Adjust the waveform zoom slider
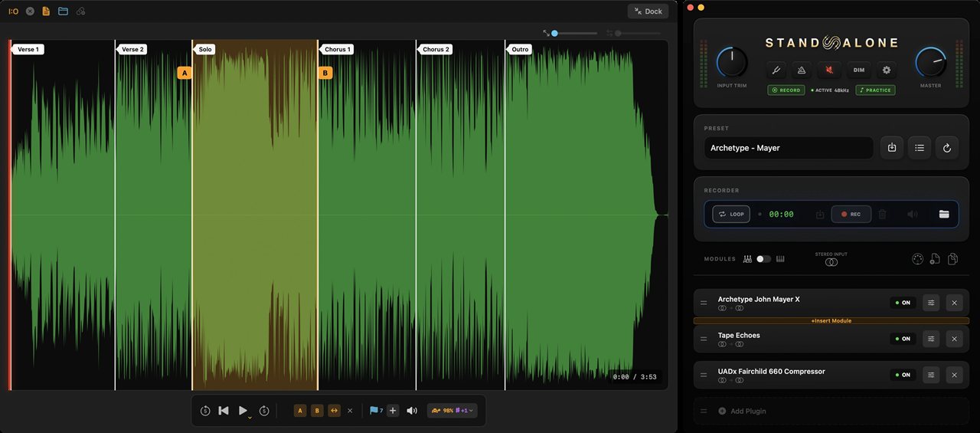980x433 pixels. [x=573, y=33]
